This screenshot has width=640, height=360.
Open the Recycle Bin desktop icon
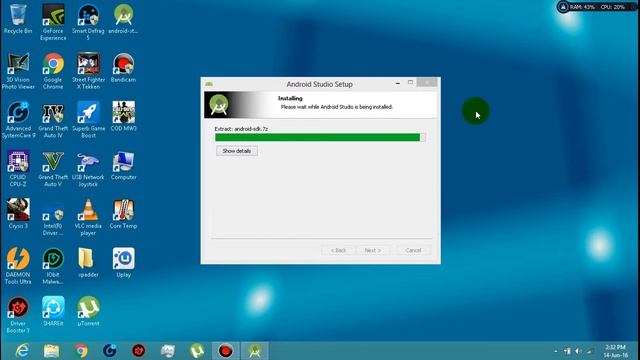tap(18, 19)
